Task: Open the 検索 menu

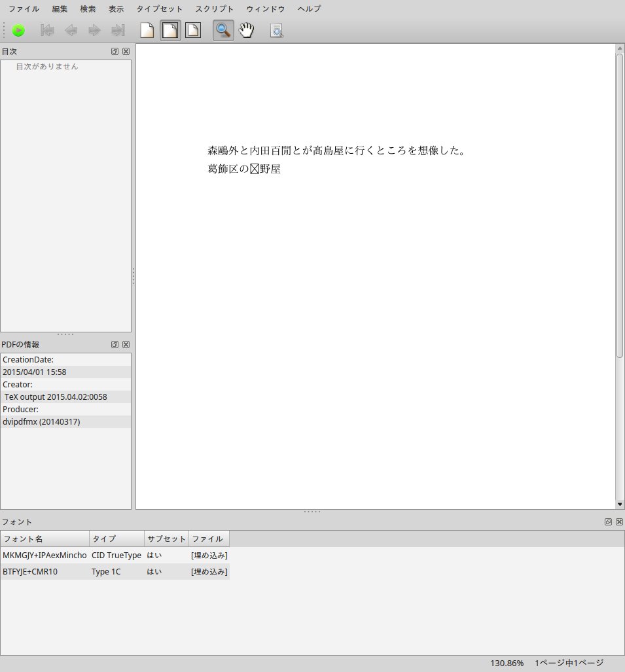Action: click(x=88, y=9)
